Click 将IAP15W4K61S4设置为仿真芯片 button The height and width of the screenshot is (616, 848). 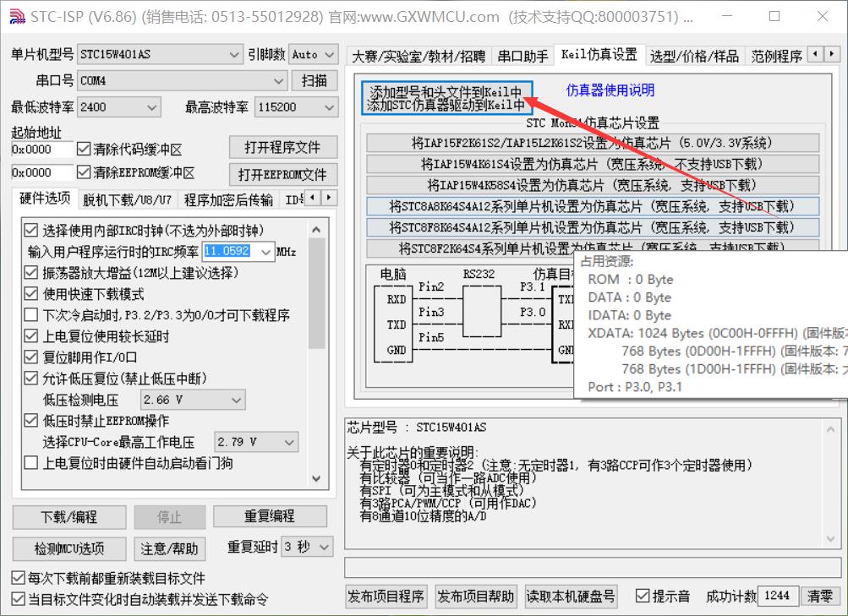(593, 164)
